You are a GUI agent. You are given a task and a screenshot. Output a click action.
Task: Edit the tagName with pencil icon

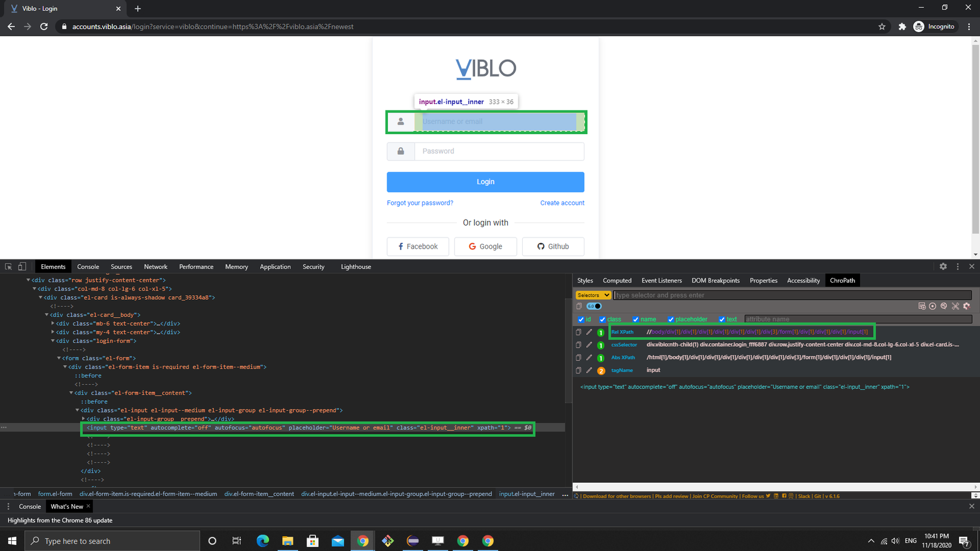coord(589,370)
